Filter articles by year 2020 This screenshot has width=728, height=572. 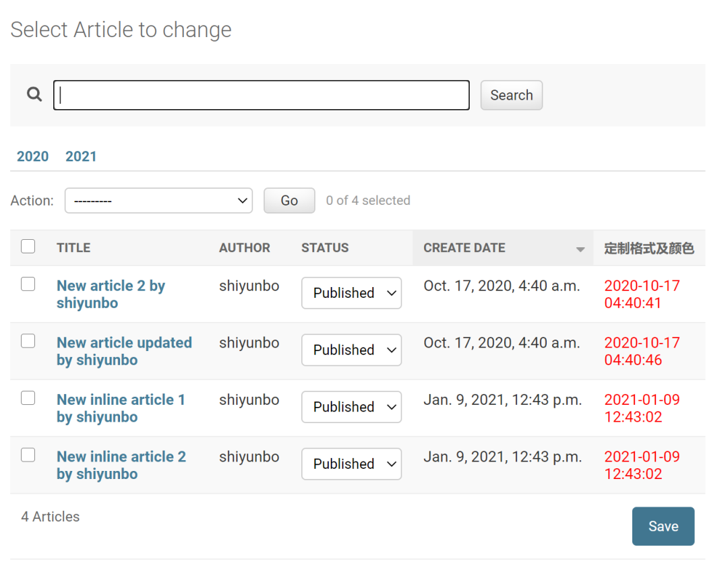click(x=32, y=156)
